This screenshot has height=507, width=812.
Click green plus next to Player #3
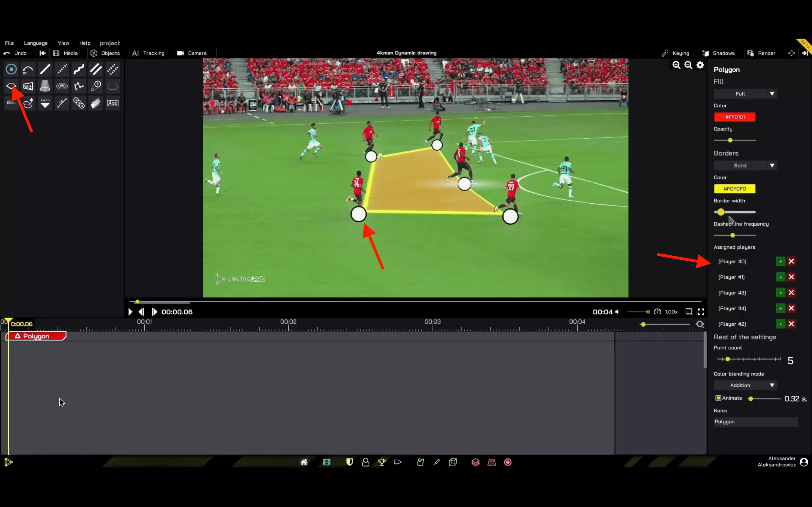click(x=780, y=293)
